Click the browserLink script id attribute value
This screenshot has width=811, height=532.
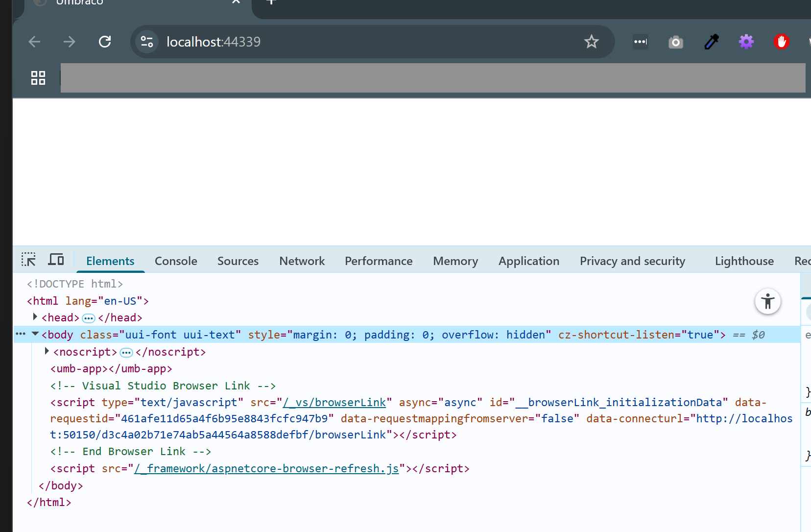(619, 403)
